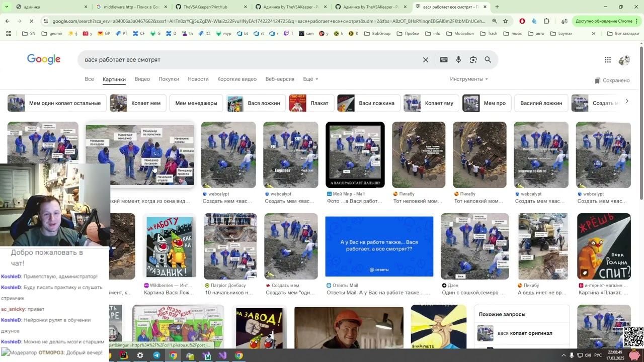Submit search with the magnifier icon
The height and width of the screenshot is (362, 644).
(488, 60)
